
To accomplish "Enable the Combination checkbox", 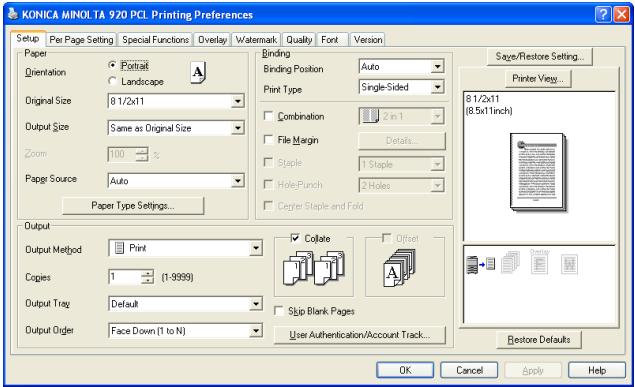I will click(268, 116).
